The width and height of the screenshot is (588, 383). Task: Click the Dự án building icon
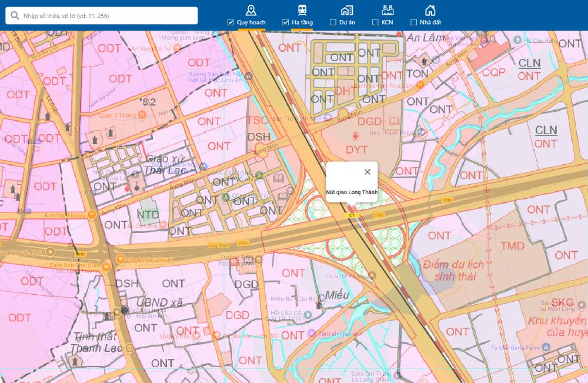coord(347,10)
